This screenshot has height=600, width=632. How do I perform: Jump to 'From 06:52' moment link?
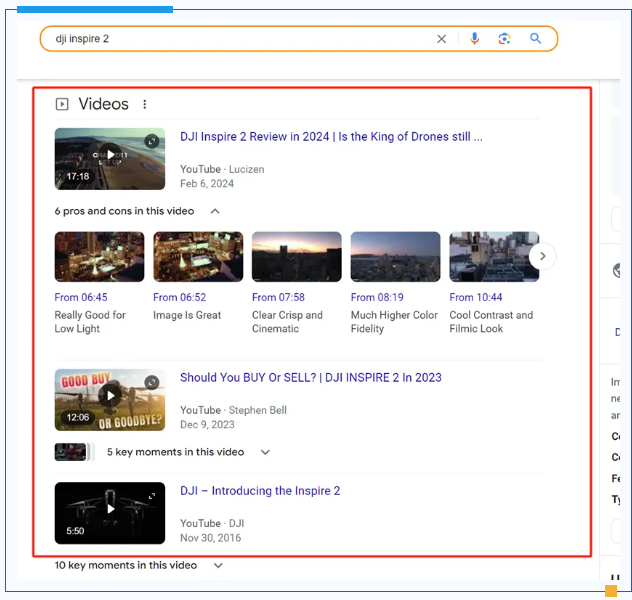[x=180, y=297]
